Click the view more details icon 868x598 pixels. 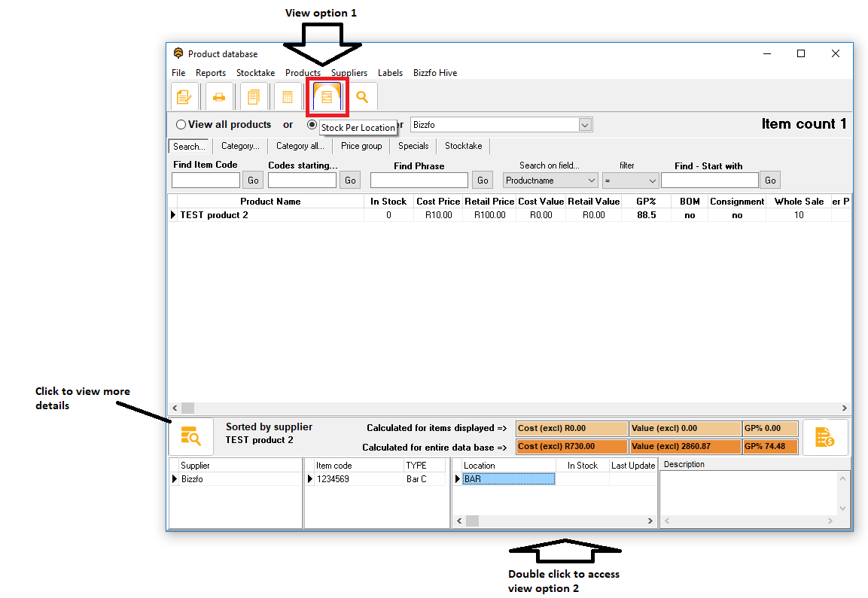click(x=191, y=437)
